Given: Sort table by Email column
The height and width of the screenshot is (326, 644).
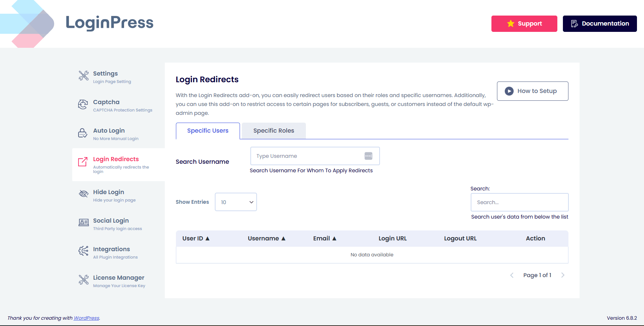Looking at the screenshot, I should click(325, 239).
